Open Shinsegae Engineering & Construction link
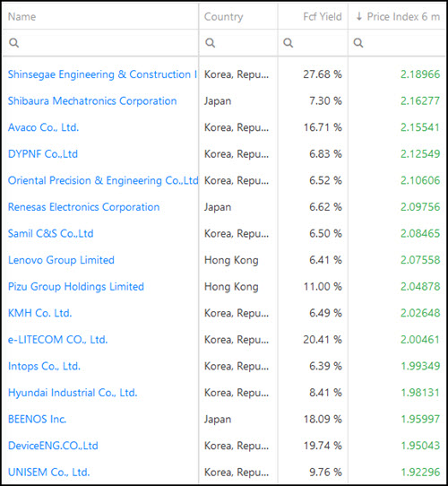448x486 pixels. point(102,74)
